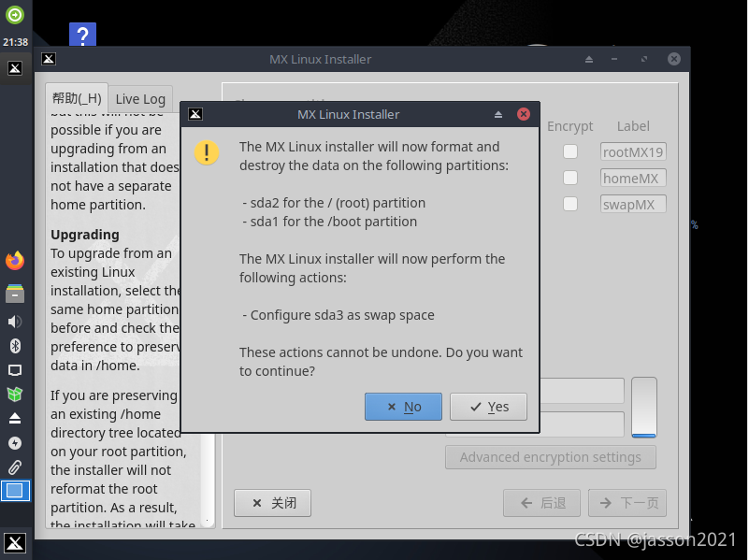Close the main installer window
This screenshot has height=560, width=749.
coord(674,59)
